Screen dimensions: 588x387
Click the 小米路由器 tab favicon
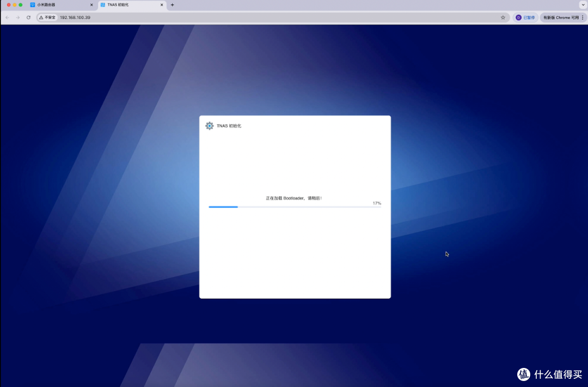(x=33, y=5)
